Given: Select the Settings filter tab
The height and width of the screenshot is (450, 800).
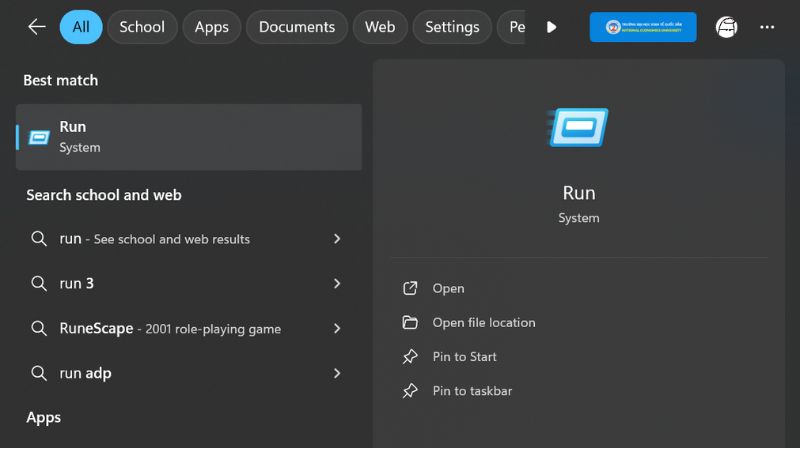Looking at the screenshot, I should click(x=452, y=27).
